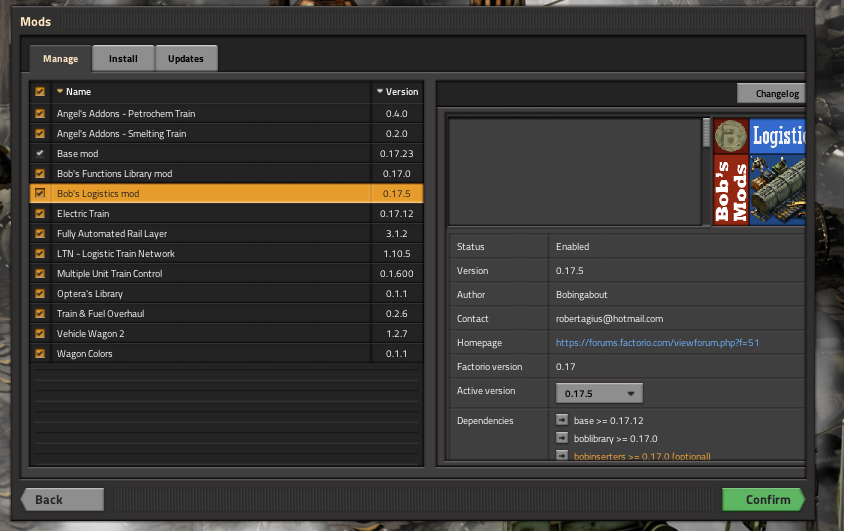844x531 pixels.
Task: Open the base dependency arrow icon
Action: pyautogui.click(x=562, y=420)
